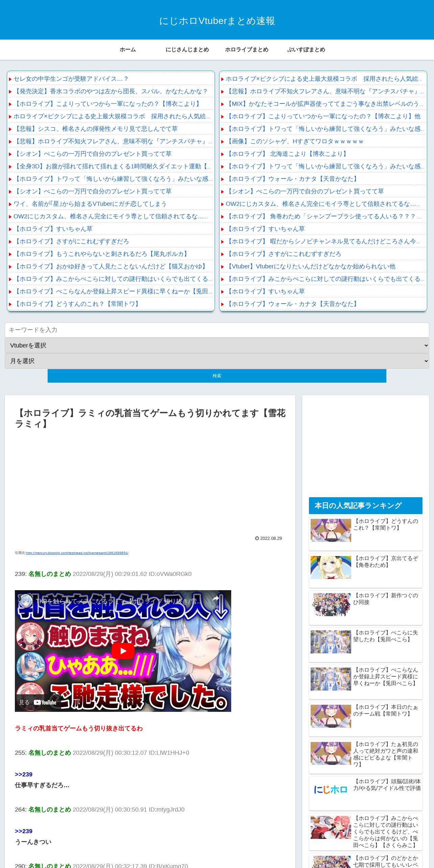This screenshot has height=868, width=434.
Task: Open '【全身3D】お腹が揺れて' link
Action: [112, 166]
